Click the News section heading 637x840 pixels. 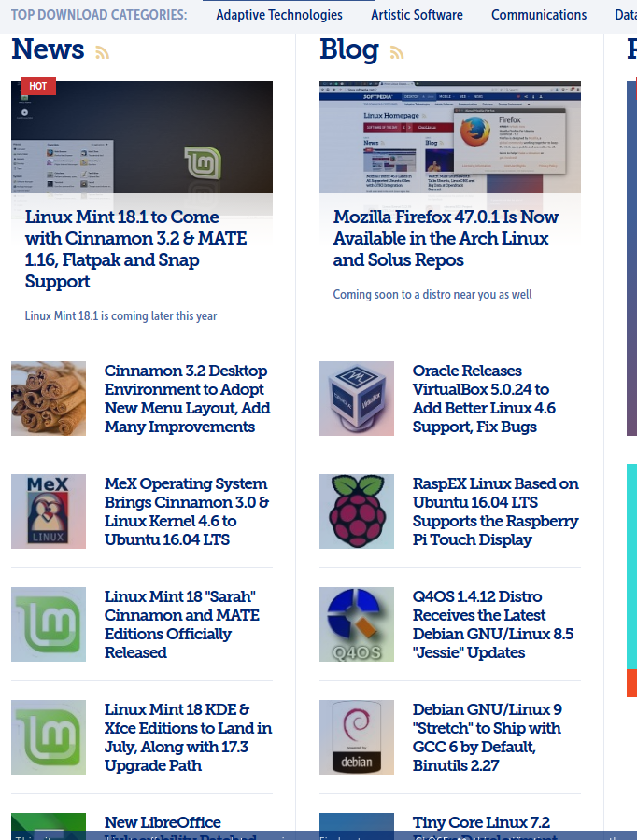[48, 49]
